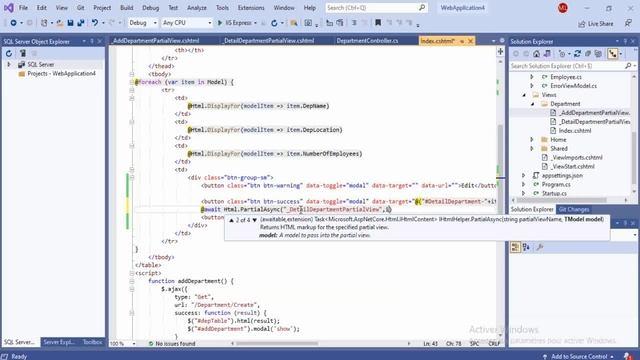
Task: Click the Sync/Refresh icon in Solution Explorer
Action: pos(577,54)
